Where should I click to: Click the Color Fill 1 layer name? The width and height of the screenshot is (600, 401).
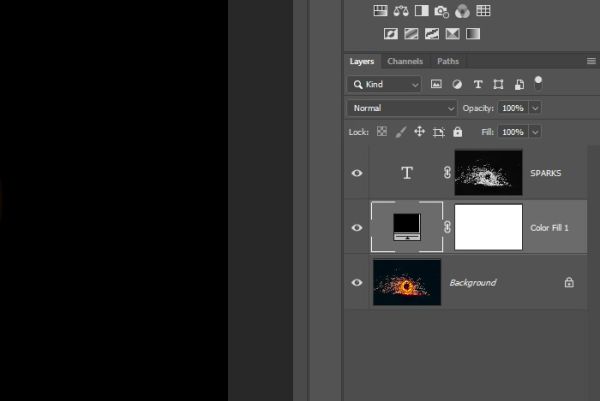(x=549, y=228)
